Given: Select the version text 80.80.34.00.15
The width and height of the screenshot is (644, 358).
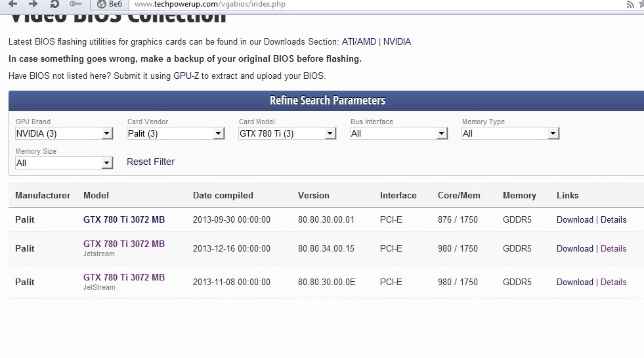Looking at the screenshot, I should tap(326, 248).
